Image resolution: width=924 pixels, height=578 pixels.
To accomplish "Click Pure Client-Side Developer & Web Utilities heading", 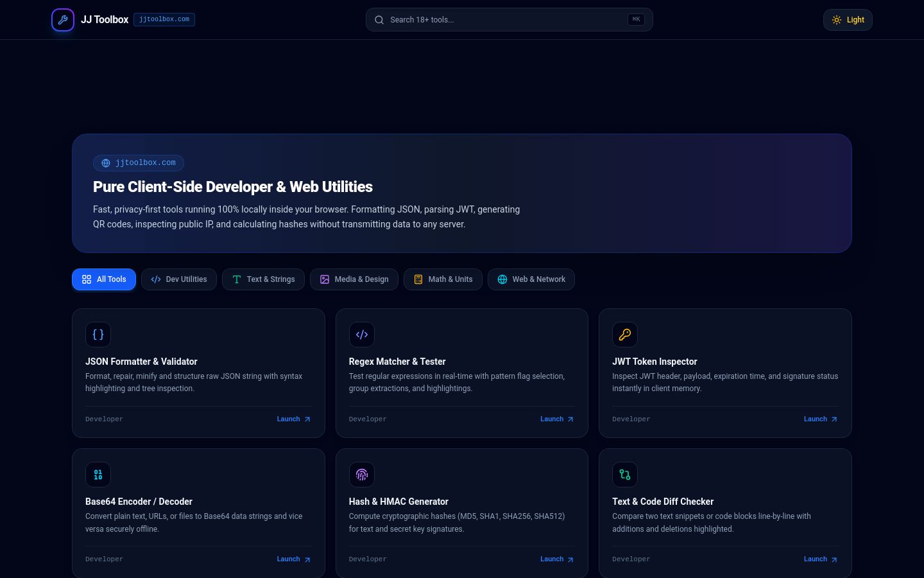I will pyautogui.click(x=233, y=187).
